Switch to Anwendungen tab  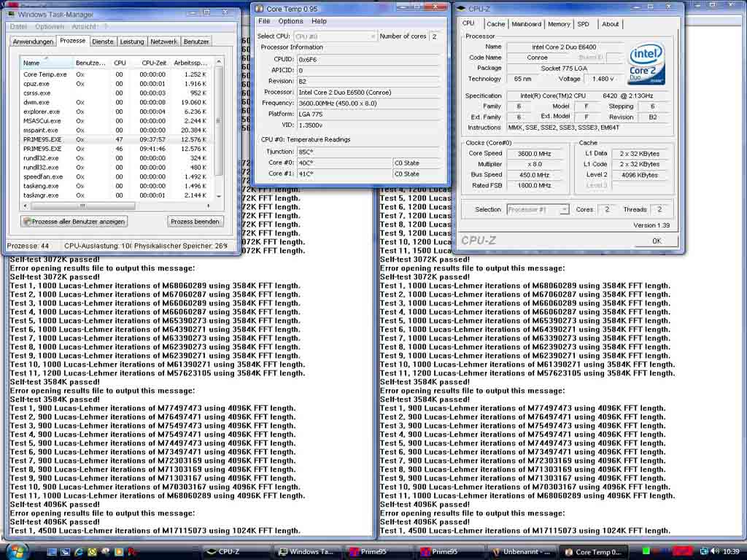click(x=33, y=42)
